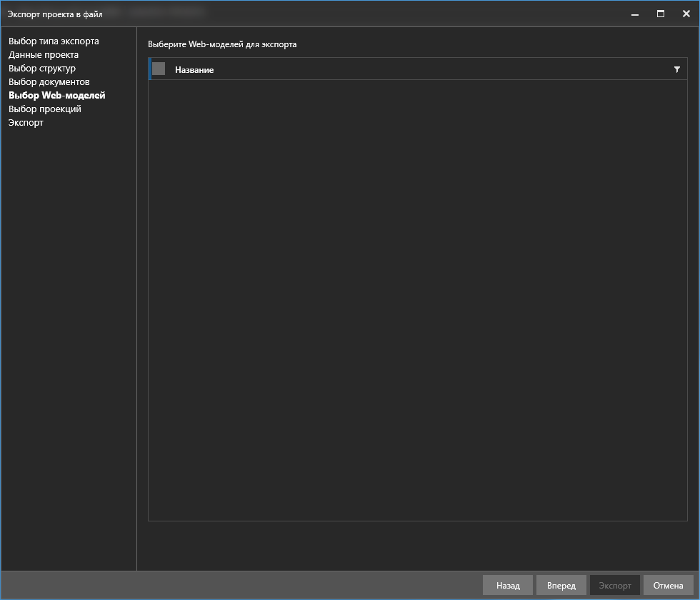The image size is (700, 600).
Task: Click the Выберите Web-моделей для экспорта label
Action: pyautogui.click(x=222, y=44)
